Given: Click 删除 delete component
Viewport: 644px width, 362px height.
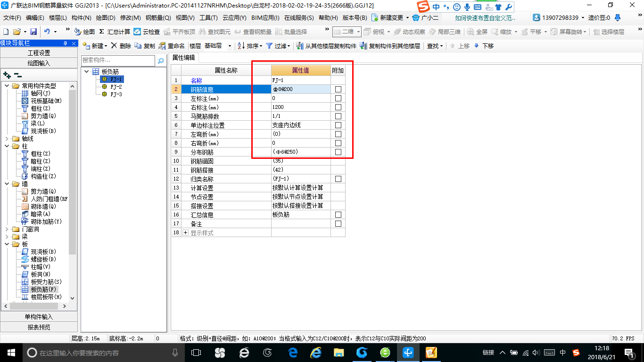Looking at the screenshot, I should coord(121,46).
